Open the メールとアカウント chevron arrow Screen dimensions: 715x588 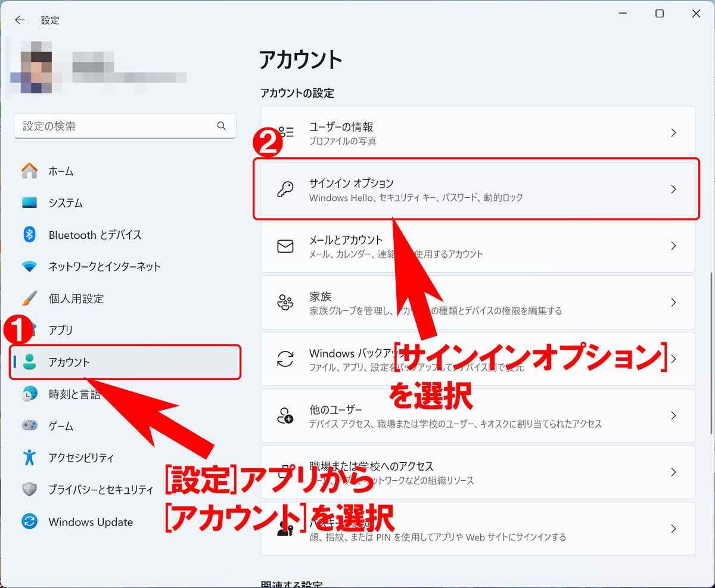pos(673,246)
